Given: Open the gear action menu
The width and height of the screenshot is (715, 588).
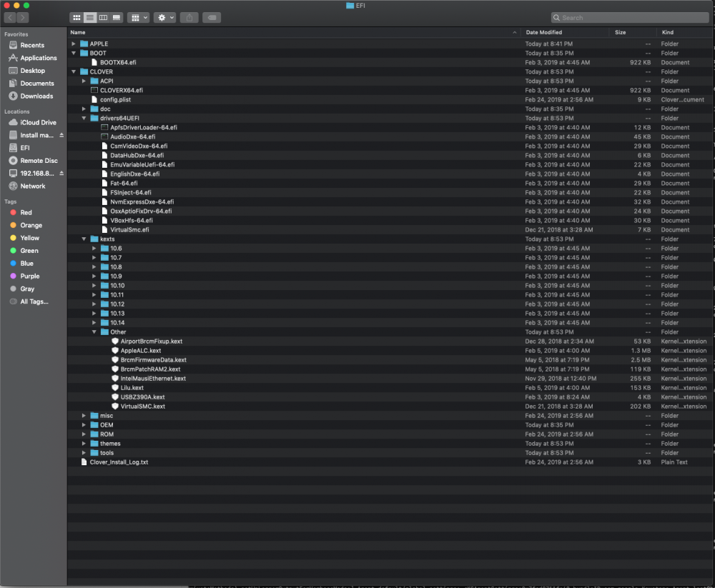Looking at the screenshot, I should coord(164,18).
